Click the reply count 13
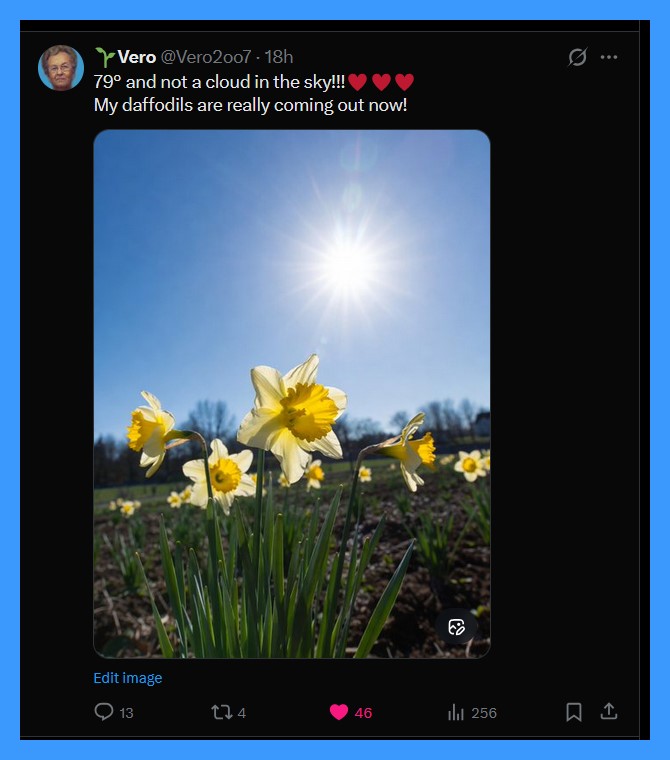 pyautogui.click(x=126, y=713)
